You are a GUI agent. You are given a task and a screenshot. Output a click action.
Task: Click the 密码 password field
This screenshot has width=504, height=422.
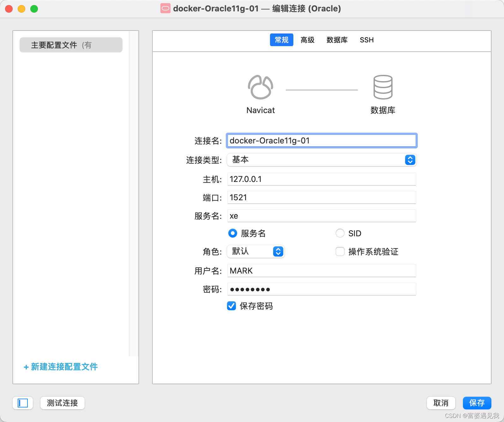click(x=321, y=289)
